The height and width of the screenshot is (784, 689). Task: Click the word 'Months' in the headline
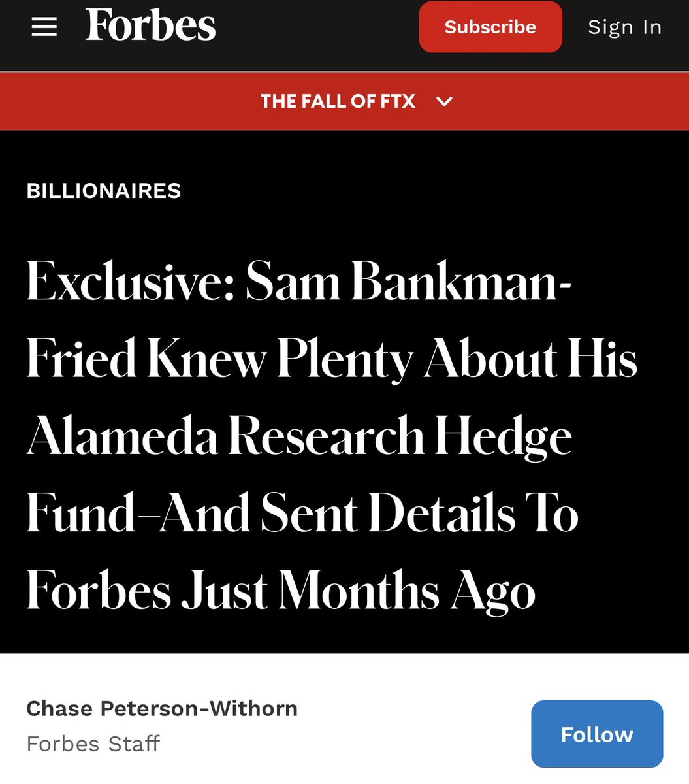359,591
